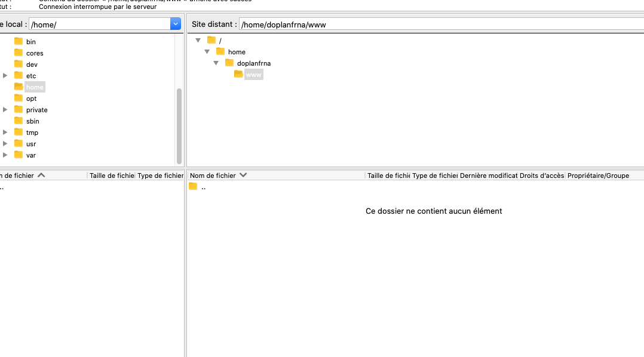Select the var folder icon
Viewport: 644px width, 357px height.
(19, 155)
